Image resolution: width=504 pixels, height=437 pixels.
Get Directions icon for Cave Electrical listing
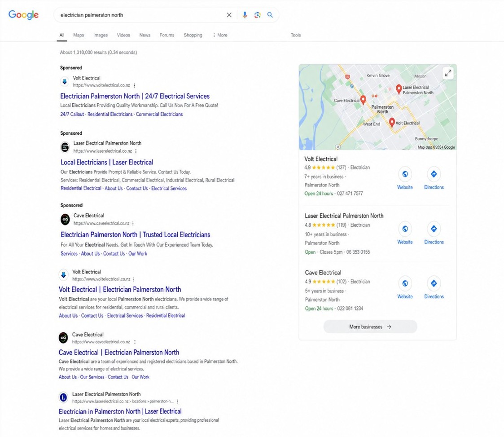tap(434, 283)
